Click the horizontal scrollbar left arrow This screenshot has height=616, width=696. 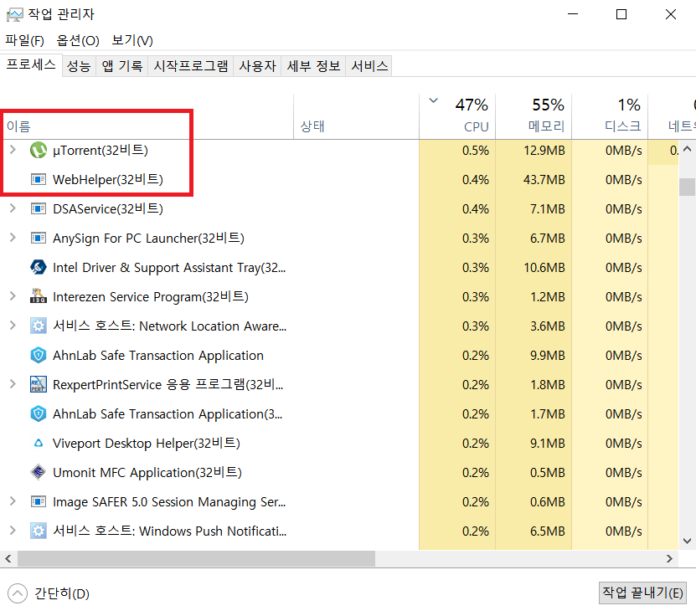click(8, 558)
